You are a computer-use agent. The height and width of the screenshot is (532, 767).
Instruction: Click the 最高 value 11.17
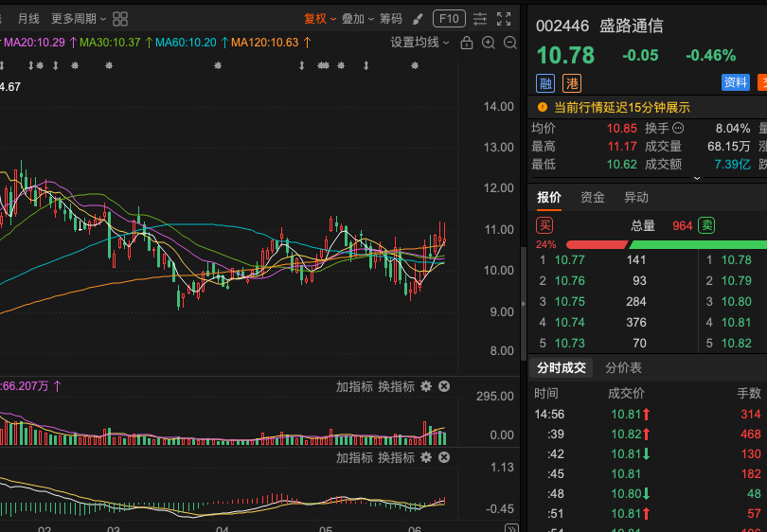[x=622, y=146]
